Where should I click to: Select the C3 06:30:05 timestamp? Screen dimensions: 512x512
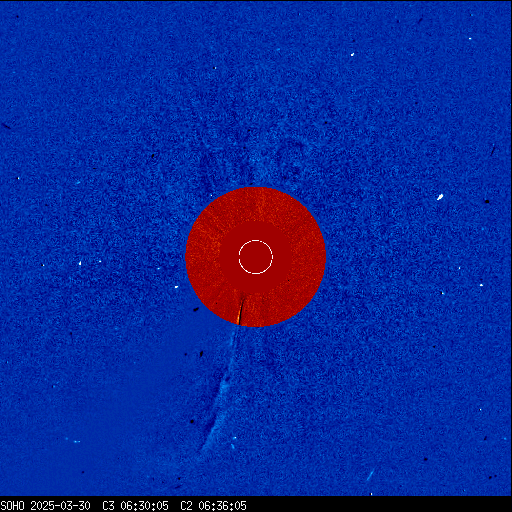click(135, 506)
